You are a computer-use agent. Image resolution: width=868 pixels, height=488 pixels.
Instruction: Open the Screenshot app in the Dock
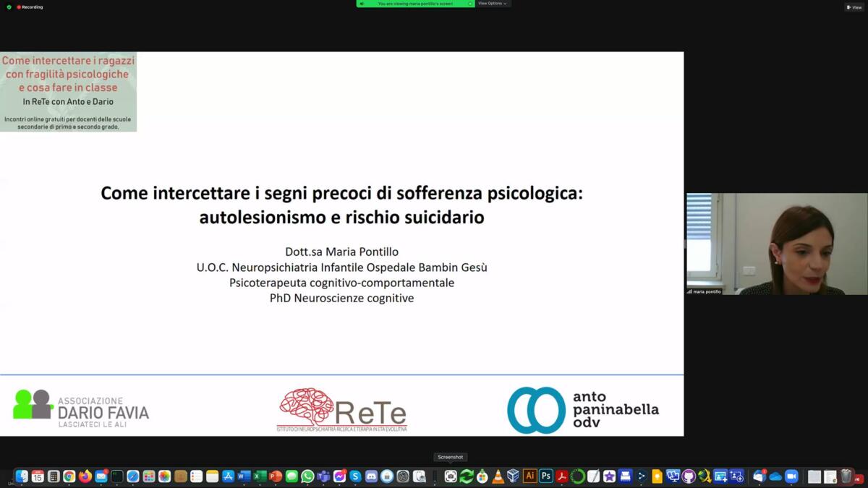(x=451, y=476)
